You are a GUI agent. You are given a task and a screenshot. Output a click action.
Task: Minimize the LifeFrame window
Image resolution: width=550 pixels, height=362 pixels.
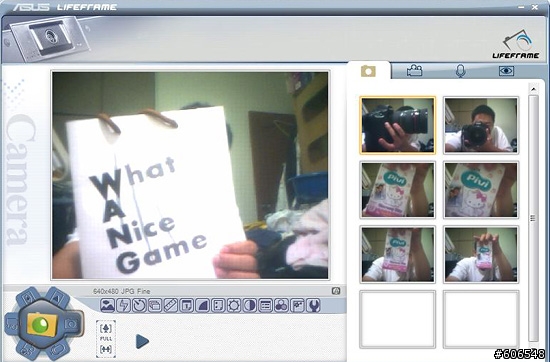(521, 7)
